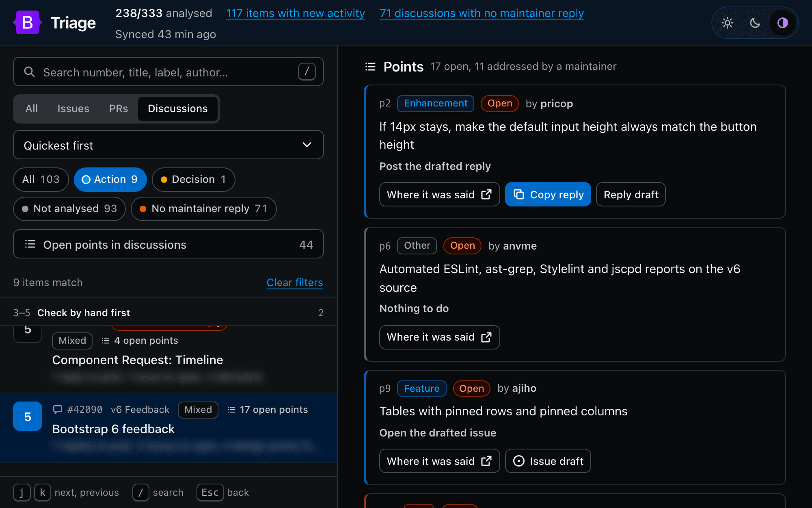This screenshot has width=812, height=508.
Task: Expand Open points in discussions panel
Action: (168, 244)
